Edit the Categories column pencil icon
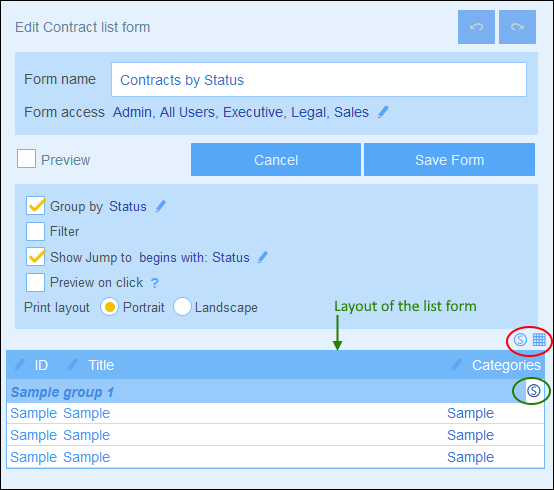 (x=457, y=365)
